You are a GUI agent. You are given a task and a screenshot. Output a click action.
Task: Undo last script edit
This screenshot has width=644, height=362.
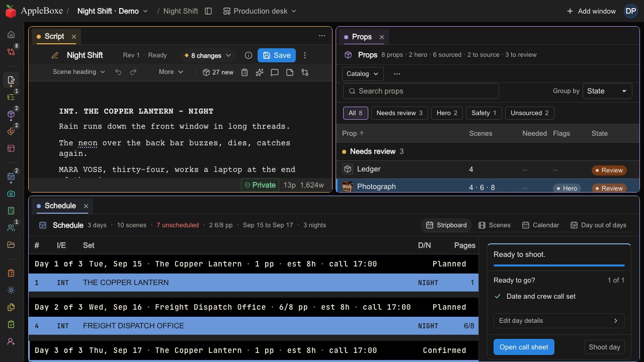click(x=118, y=72)
